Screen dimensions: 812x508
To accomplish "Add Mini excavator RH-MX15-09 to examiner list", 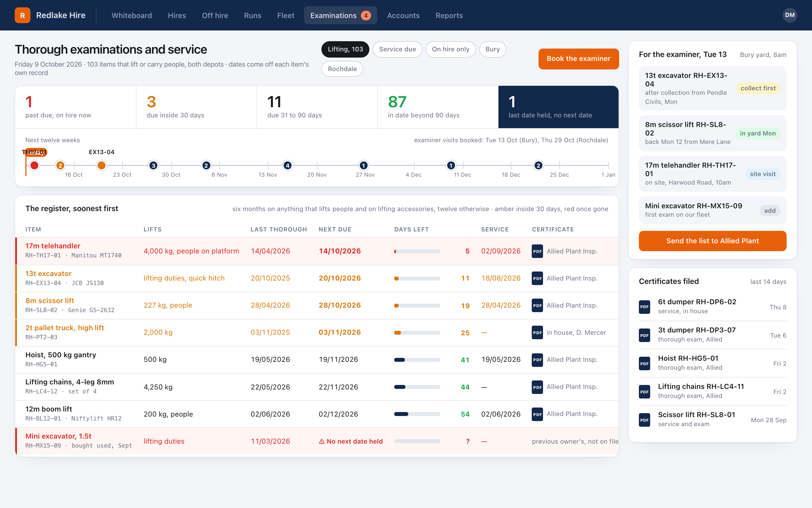I will 770,211.
